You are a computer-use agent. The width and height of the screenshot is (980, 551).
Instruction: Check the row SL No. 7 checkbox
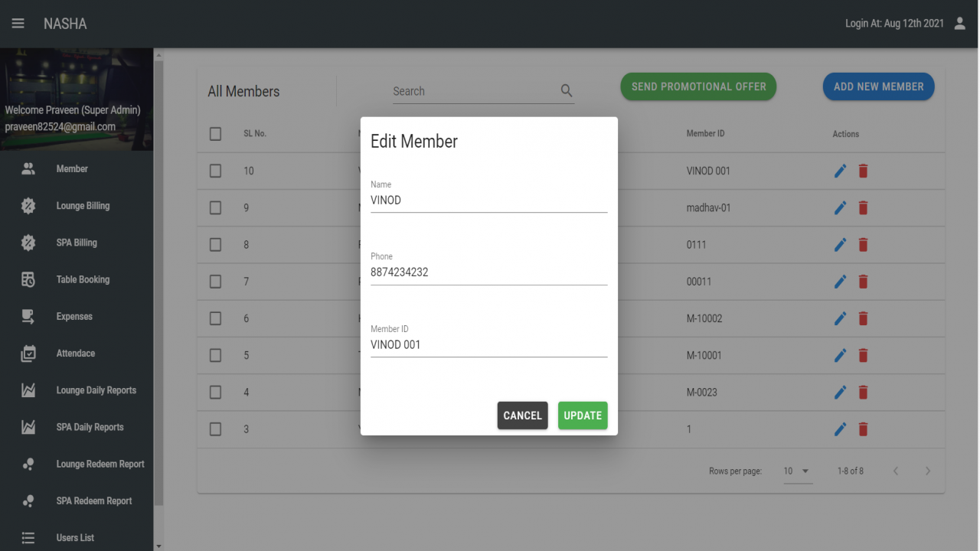(x=215, y=281)
